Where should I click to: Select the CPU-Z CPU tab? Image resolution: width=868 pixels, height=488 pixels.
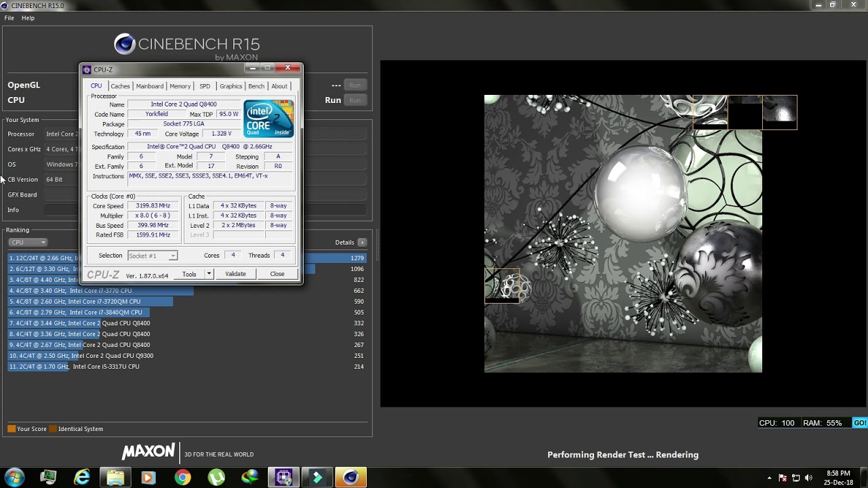tap(96, 86)
